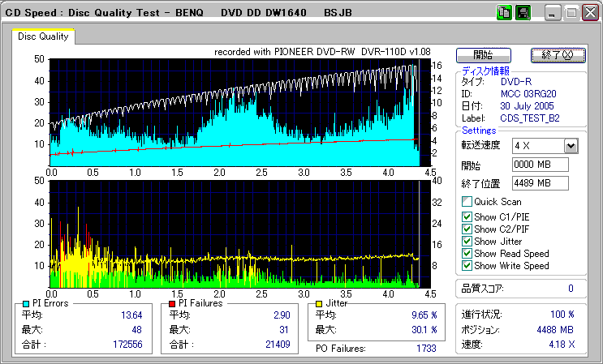Viewport: 603px width, 364px height.
Task: Turn off Show Read Speed
Action: (467, 253)
